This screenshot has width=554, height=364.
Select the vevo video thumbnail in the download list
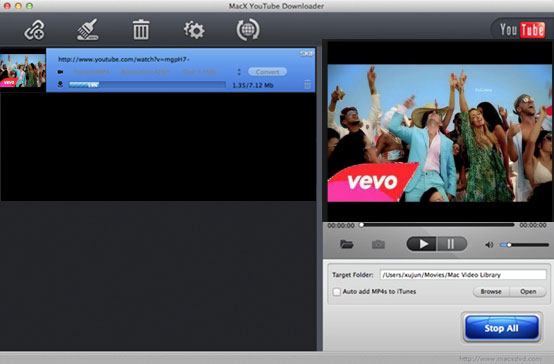click(23, 71)
